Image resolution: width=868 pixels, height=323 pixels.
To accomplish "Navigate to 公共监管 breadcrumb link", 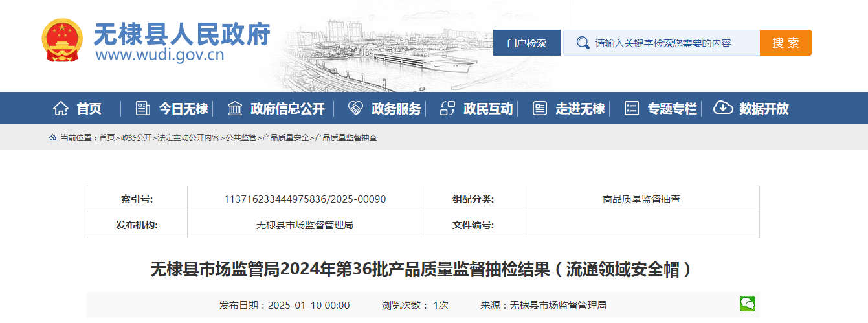I will (241, 138).
